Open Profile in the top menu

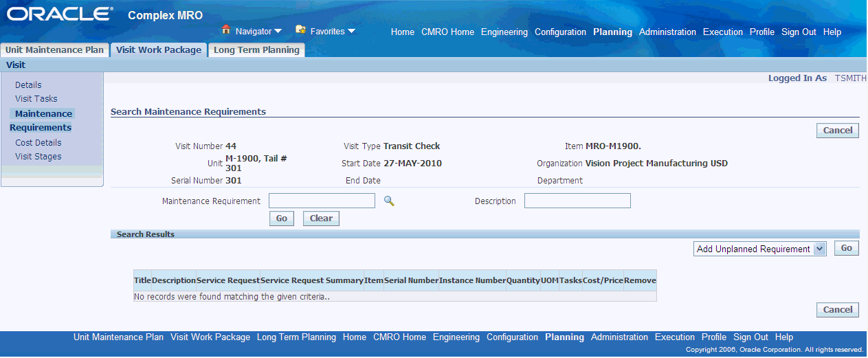coord(762,32)
